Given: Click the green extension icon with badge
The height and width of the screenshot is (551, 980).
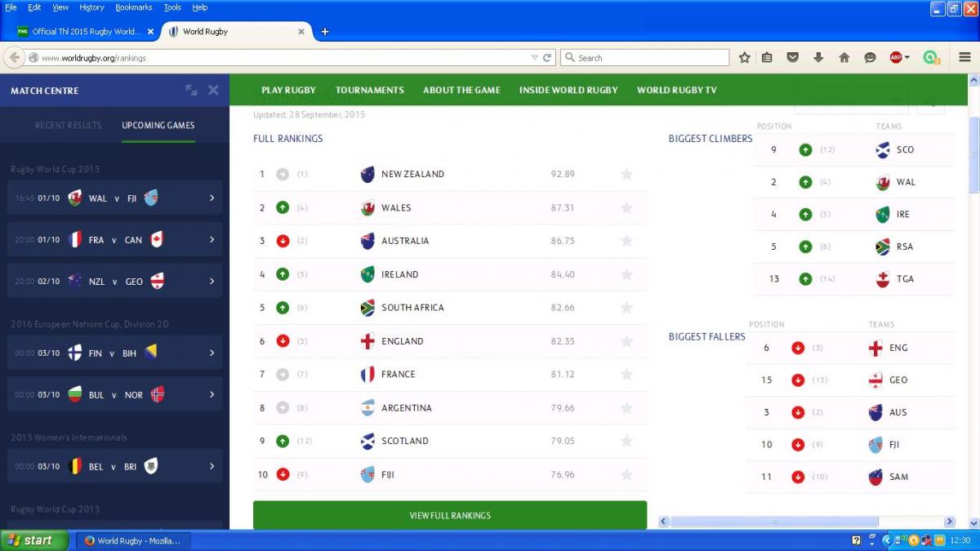Looking at the screenshot, I should point(932,58).
